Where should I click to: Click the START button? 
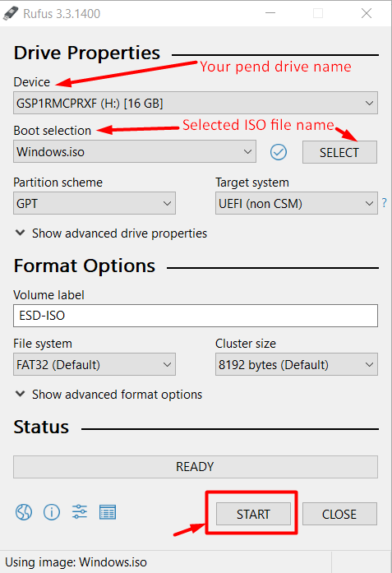click(x=253, y=514)
